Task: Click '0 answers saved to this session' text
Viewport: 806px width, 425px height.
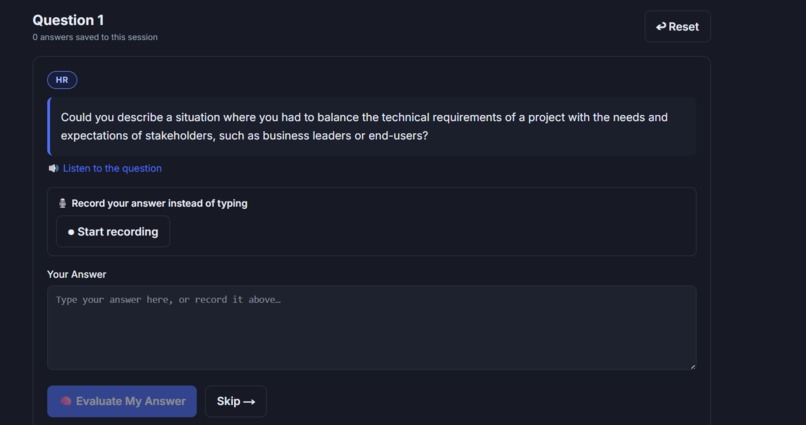Action: pyautogui.click(x=95, y=37)
